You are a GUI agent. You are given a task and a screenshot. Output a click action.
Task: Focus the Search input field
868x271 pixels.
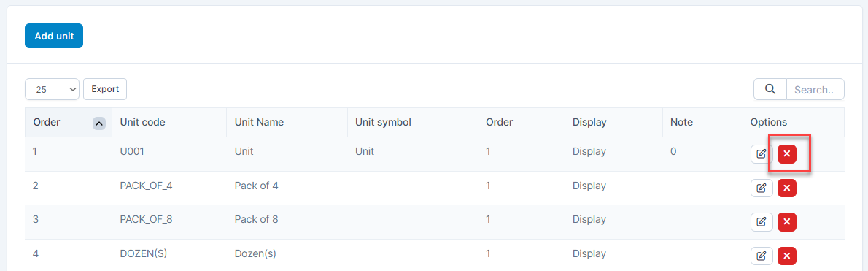[815, 89]
